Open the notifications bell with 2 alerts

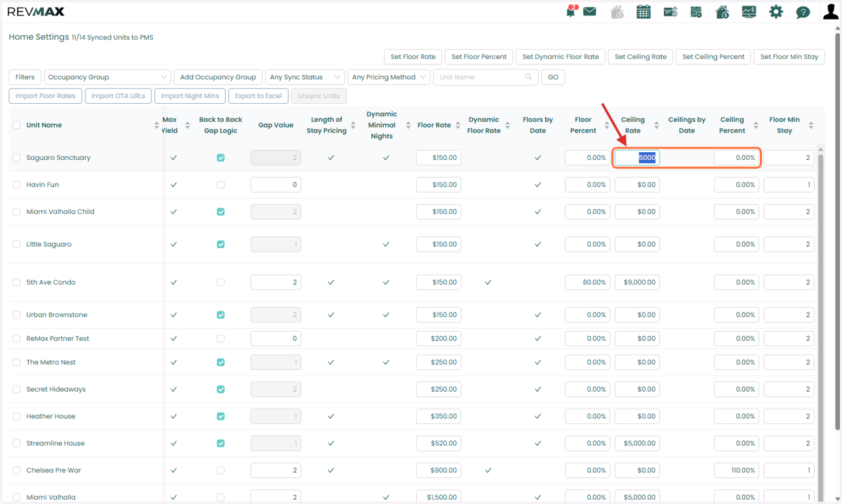pyautogui.click(x=571, y=11)
